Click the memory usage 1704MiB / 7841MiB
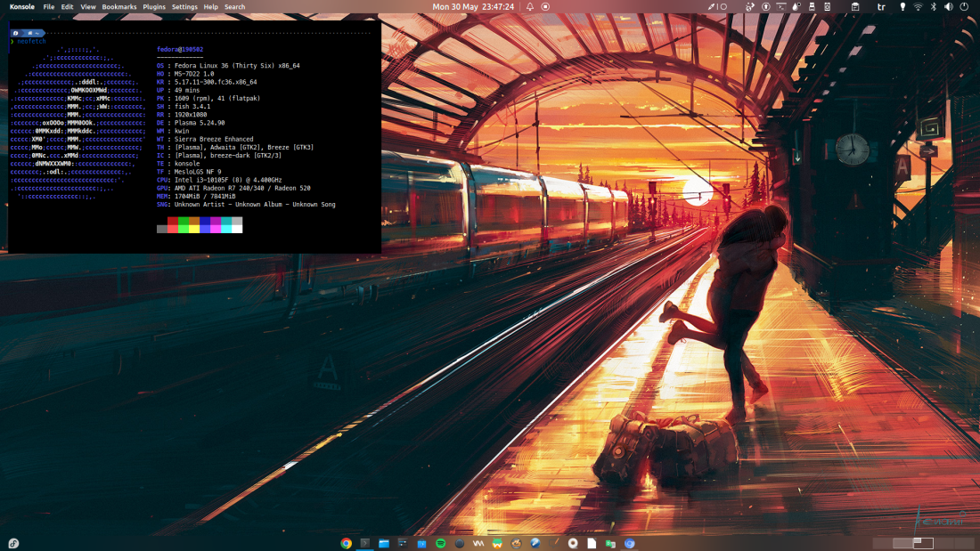Viewport: 980px width, 551px height. click(205, 196)
